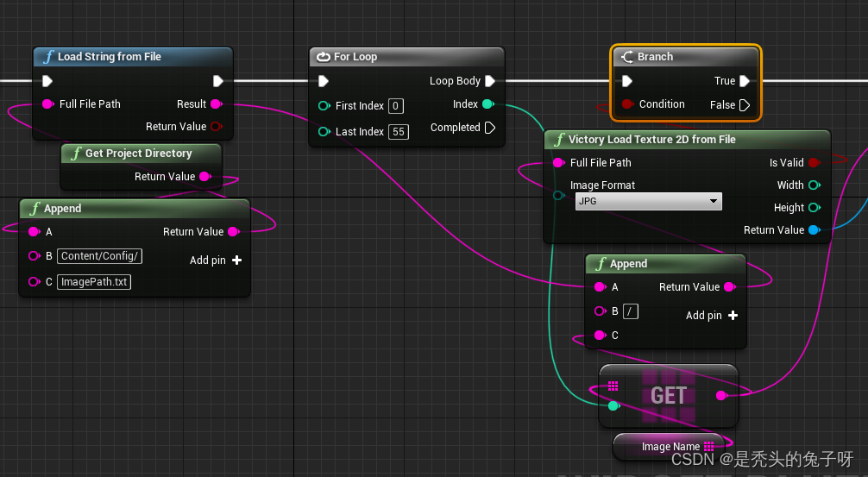Click the For Loop input exec pin

(x=324, y=81)
